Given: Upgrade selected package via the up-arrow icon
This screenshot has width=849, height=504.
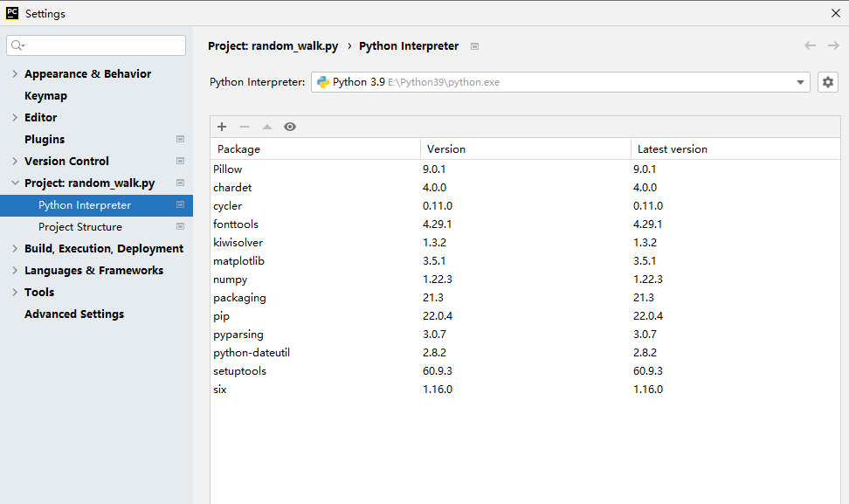Looking at the screenshot, I should point(267,127).
